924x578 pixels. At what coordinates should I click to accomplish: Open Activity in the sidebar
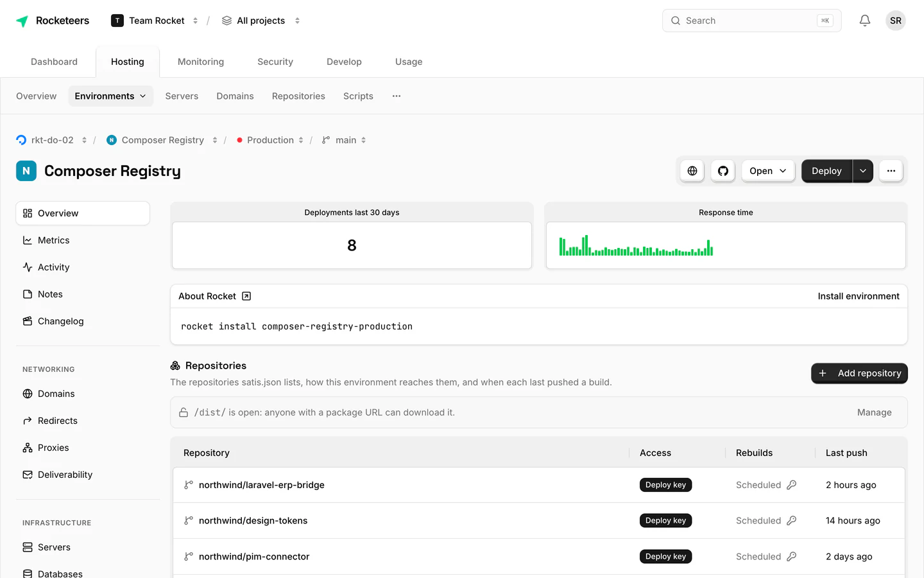(x=83, y=267)
